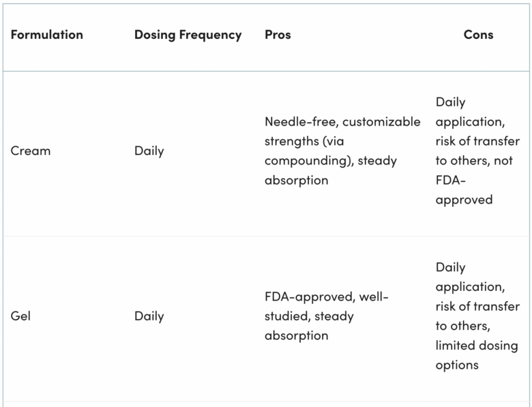This screenshot has width=532, height=407.
Task: Select the Cons column header
Action: (478, 35)
